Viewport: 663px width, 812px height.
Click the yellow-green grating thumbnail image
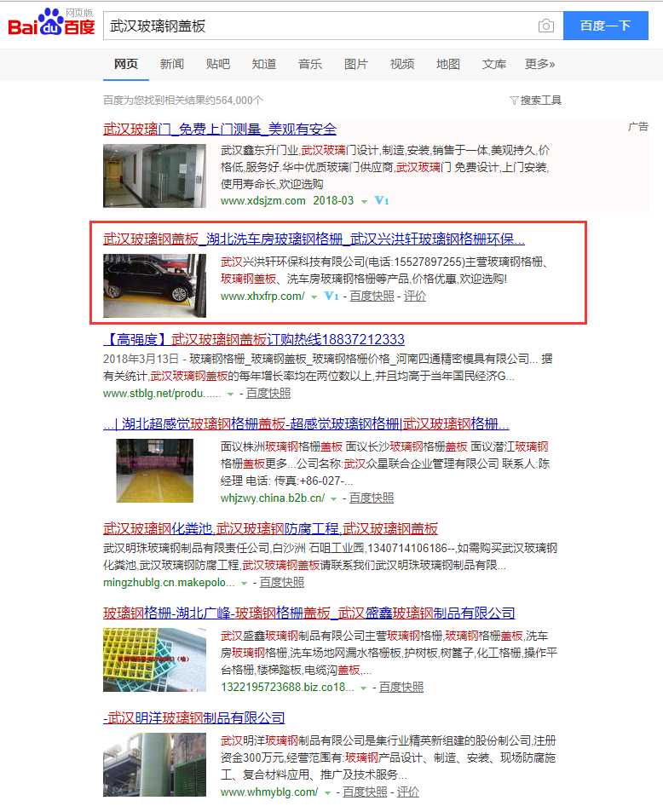coord(154,659)
